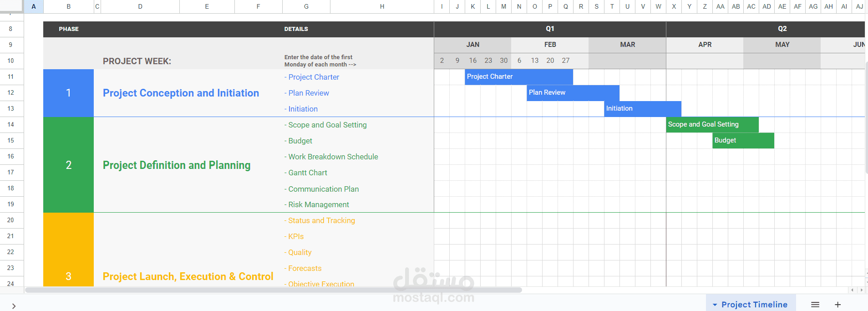This screenshot has height=311, width=868.
Task: Select '- Work Breakdown Schedule' cell
Action: pos(331,157)
